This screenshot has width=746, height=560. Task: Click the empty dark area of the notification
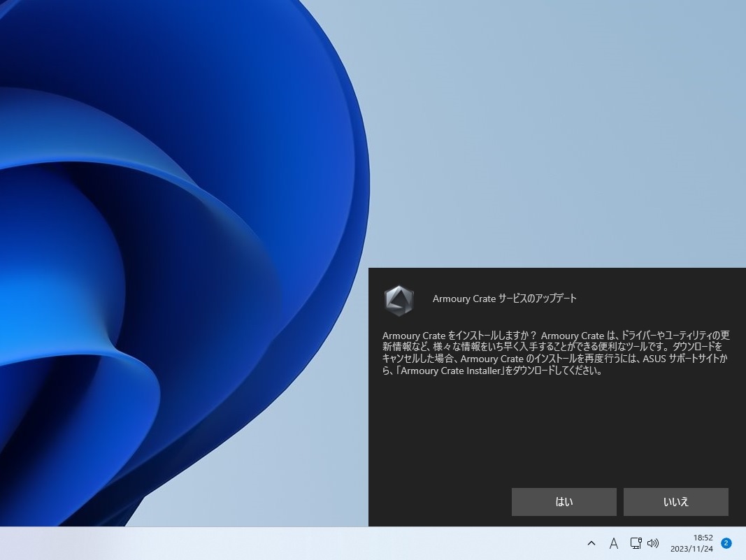point(557,431)
